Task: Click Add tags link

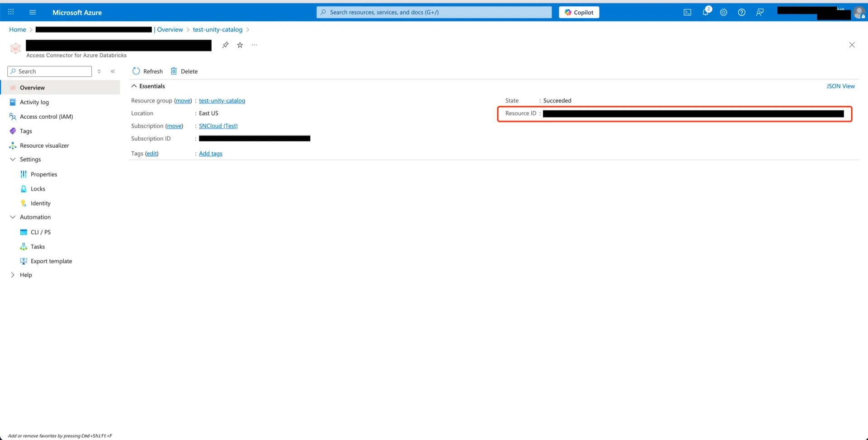Action: (211, 154)
